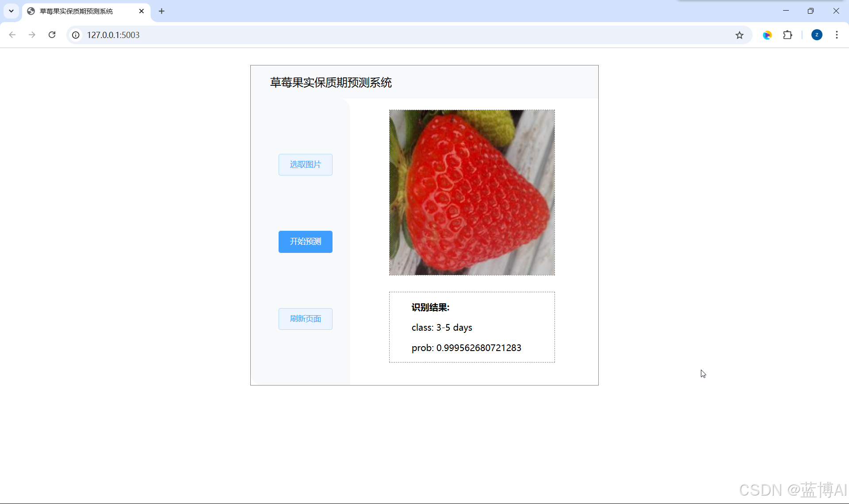
Task: Start prediction with 开始预测 button
Action: coord(305,242)
